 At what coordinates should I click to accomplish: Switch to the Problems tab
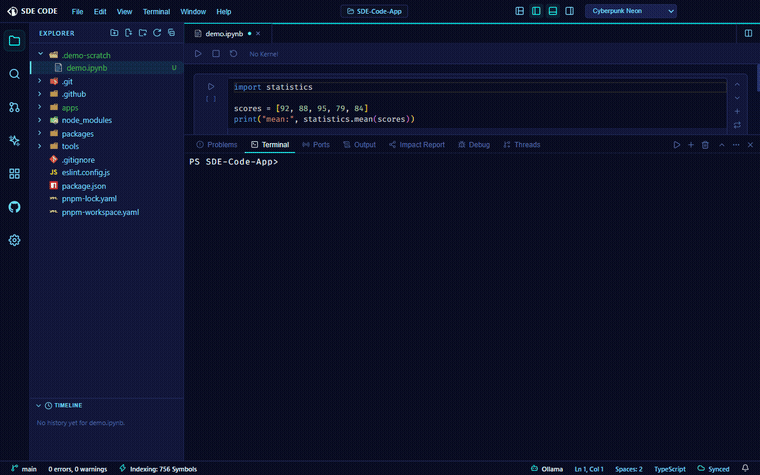pyautogui.click(x=217, y=144)
